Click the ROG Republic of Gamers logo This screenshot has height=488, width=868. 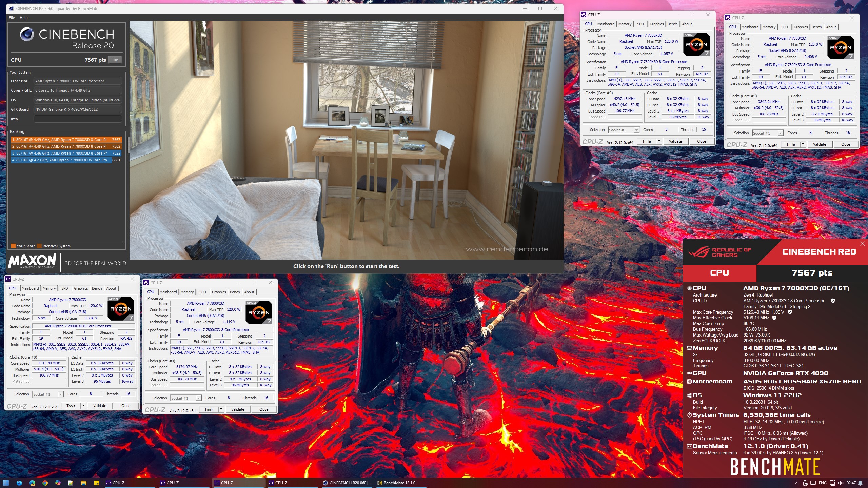pos(719,252)
